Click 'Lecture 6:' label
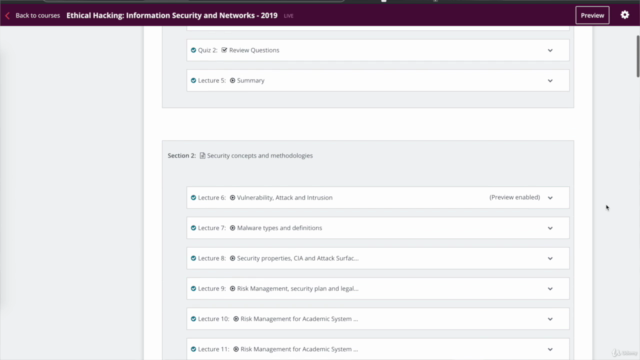The height and width of the screenshot is (360, 640). point(212,198)
